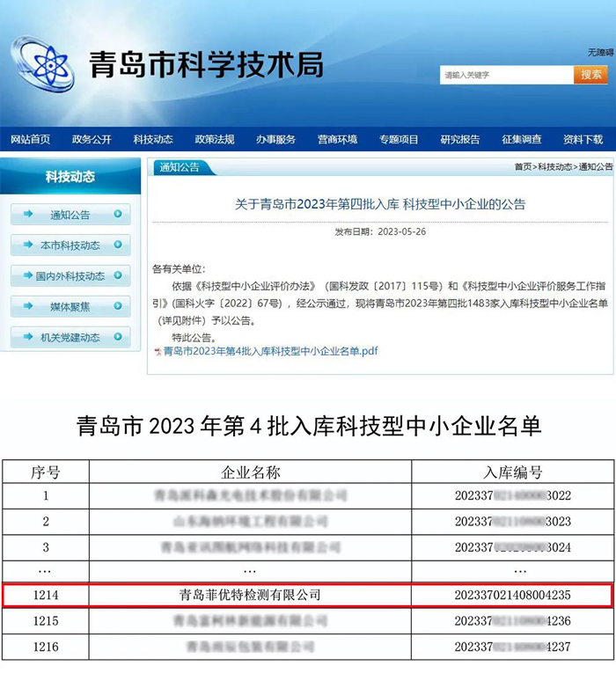Open 专题项目 navigation item
This screenshot has height=688, width=616.
click(x=399, y=140)
